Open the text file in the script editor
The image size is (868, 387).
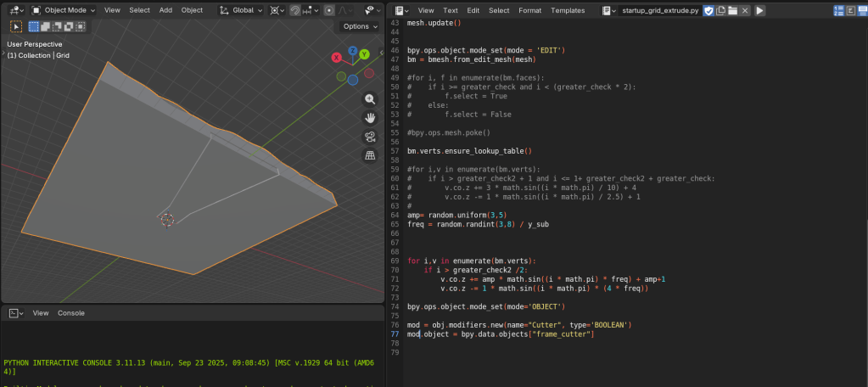[x=732, y=10]
